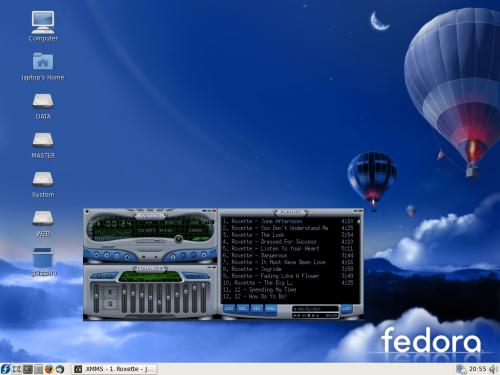This screenshot has height=375, width=500.
Task: Open the Fedora main menu icon
Action: (6, 369)
